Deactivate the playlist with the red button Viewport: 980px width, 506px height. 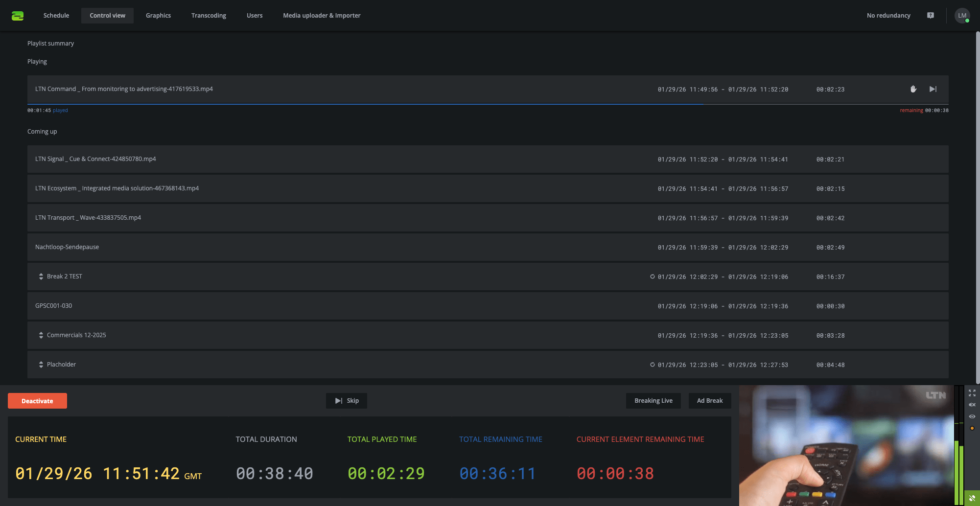point(37,401)
